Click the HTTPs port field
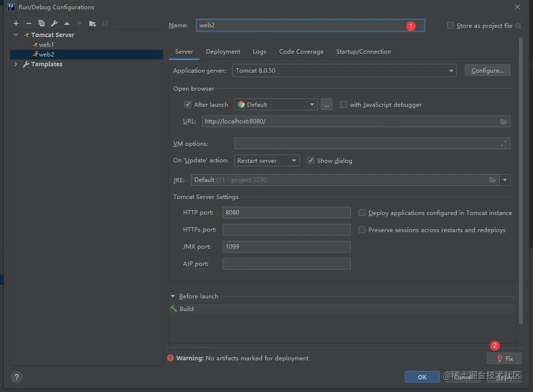Screen dimensions: 533x392 287,229
